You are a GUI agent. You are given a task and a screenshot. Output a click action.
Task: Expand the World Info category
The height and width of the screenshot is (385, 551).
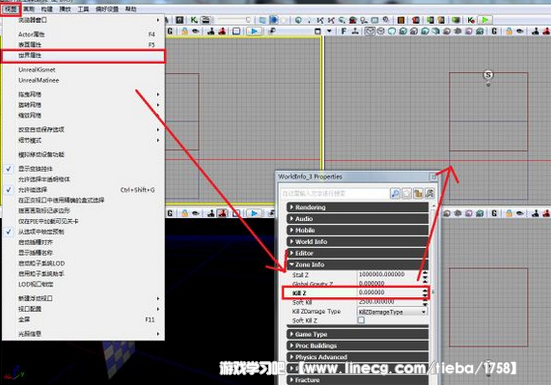tap(357, 242)
